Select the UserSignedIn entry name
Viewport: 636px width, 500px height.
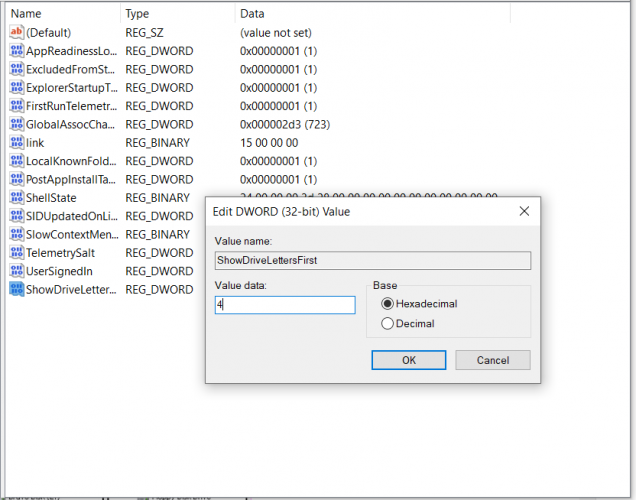point(59,271)
